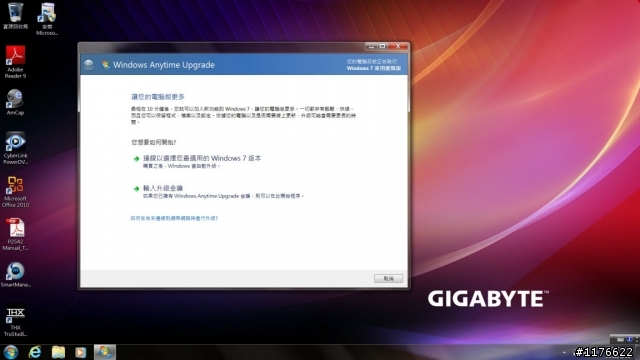Open the offline upgrade help link

174,218
